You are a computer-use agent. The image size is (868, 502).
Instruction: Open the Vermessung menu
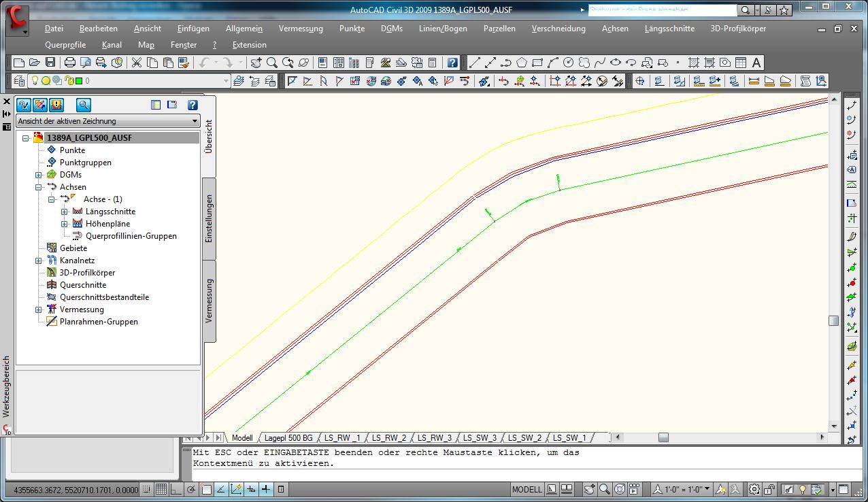301,29
